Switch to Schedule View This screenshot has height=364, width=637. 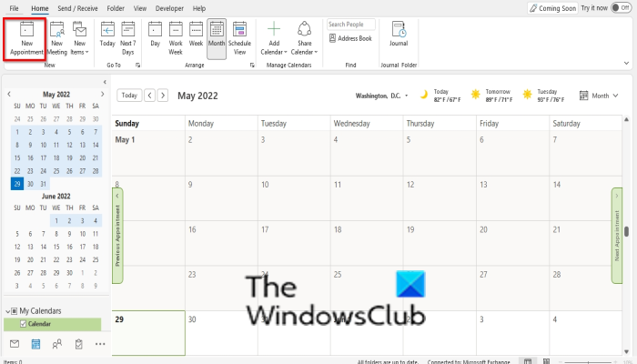[239, 39]
